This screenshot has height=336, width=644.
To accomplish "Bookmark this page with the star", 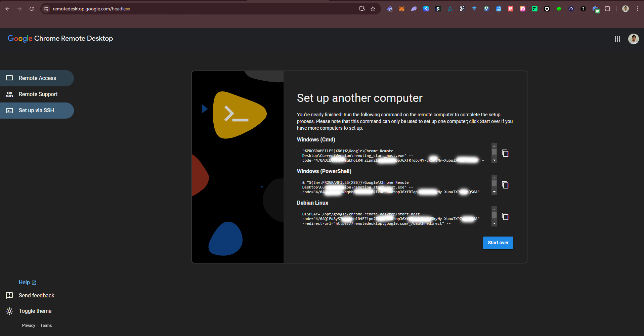I will 373,9.
